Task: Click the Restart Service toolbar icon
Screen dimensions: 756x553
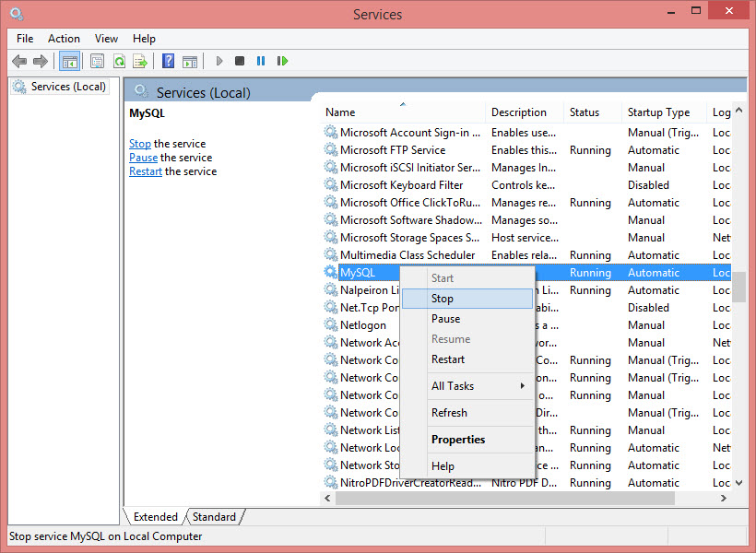Action: pos(282,61)
